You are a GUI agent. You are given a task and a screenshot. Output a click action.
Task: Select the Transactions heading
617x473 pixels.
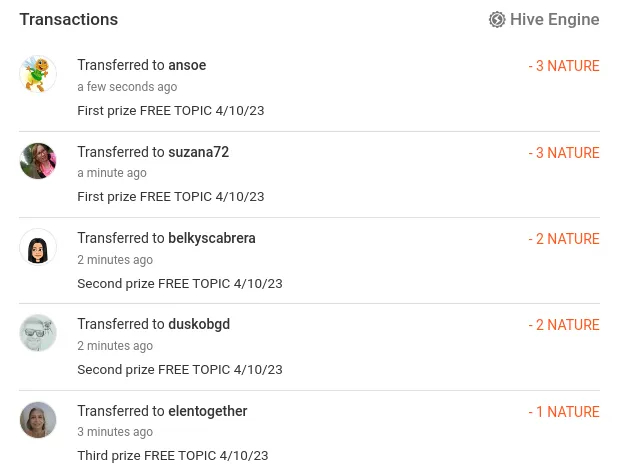[x=68, y=19]
